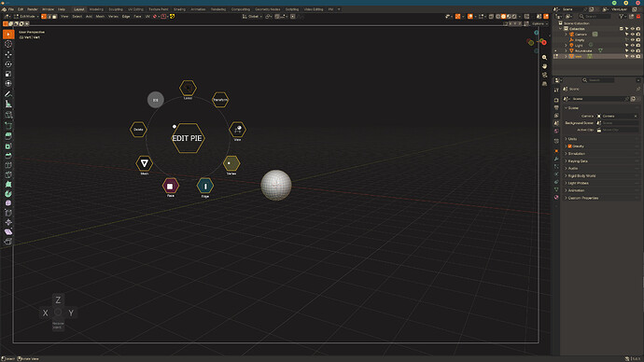The width and height of the screenshot is (644, 362).
Task: Click the Mesh hexagon in pie menu
Action: 144,163
